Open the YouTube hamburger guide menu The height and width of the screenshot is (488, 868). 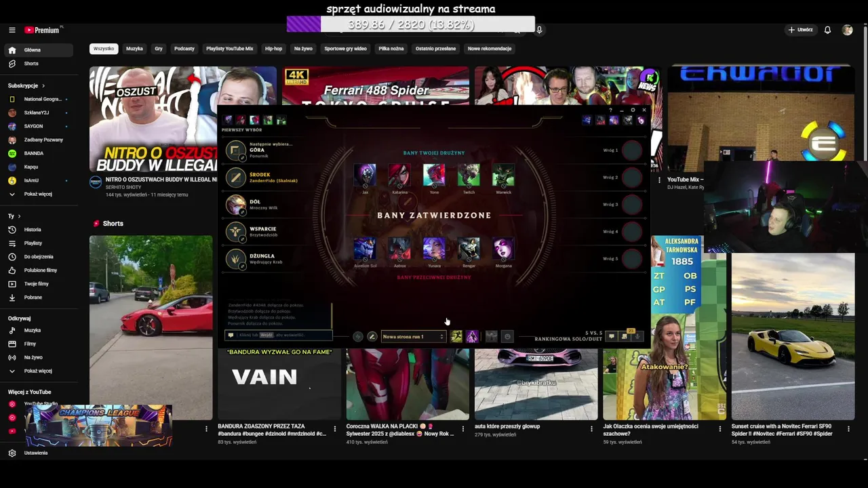click(x=12, y=30)
